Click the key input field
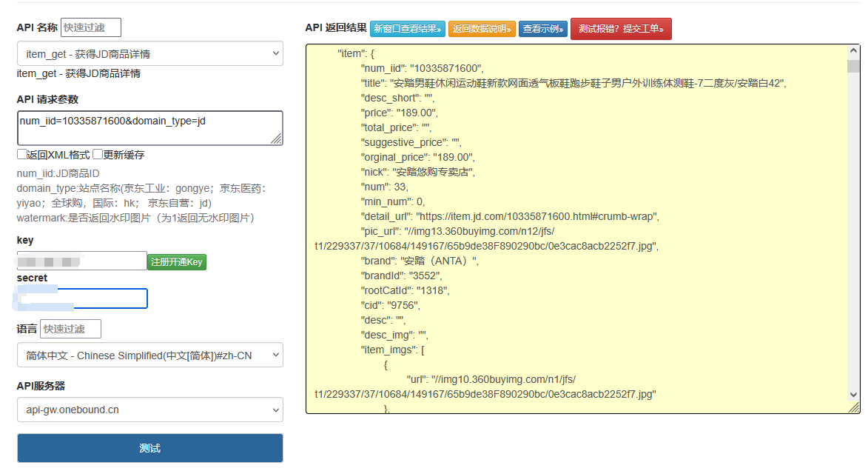Screen dimensions: 868x474 click(82, 261)
